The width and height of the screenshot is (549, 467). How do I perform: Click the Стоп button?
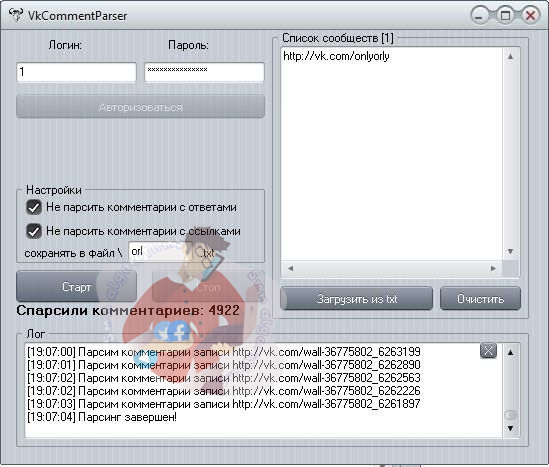click(208, 287)
